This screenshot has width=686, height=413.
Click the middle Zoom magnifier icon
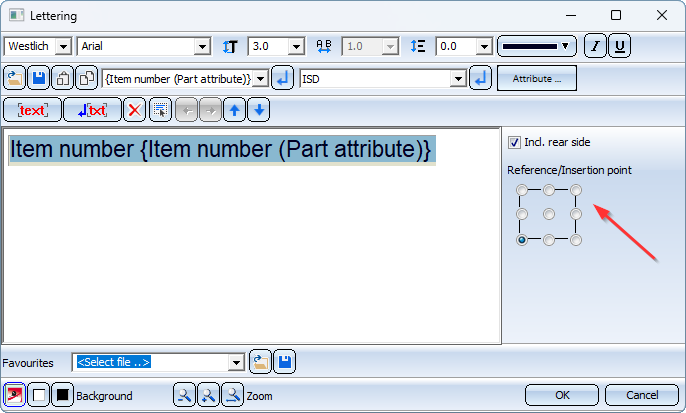click(208, 396)
